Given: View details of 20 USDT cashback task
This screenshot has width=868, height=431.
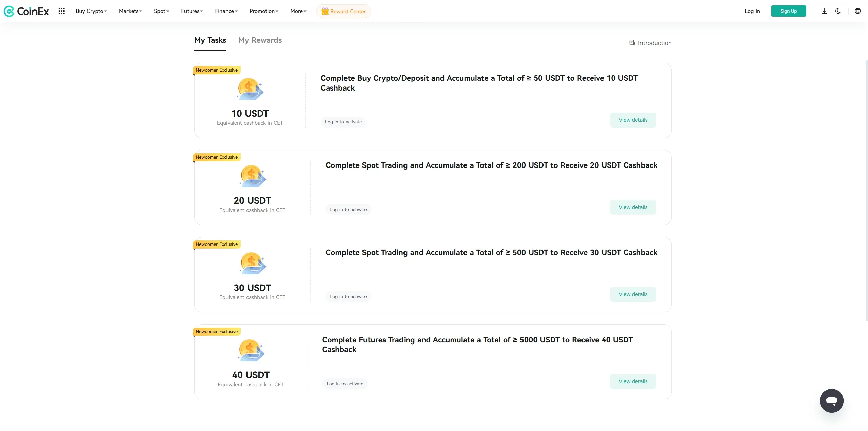Looking at the screenshot, I should coord(633,207).
